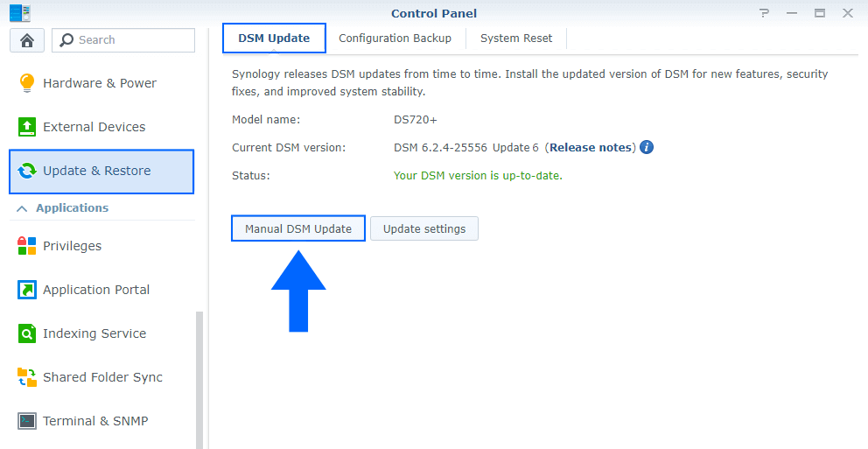This screenshot has height=449, width=868.
Task: Click the Control Panel app icon in title bar
Action: pos(20,13)
